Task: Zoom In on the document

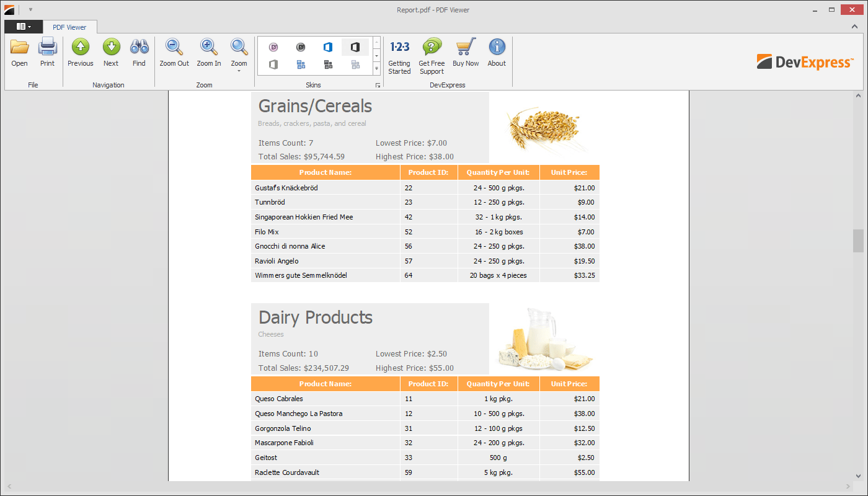Action: 209,53
